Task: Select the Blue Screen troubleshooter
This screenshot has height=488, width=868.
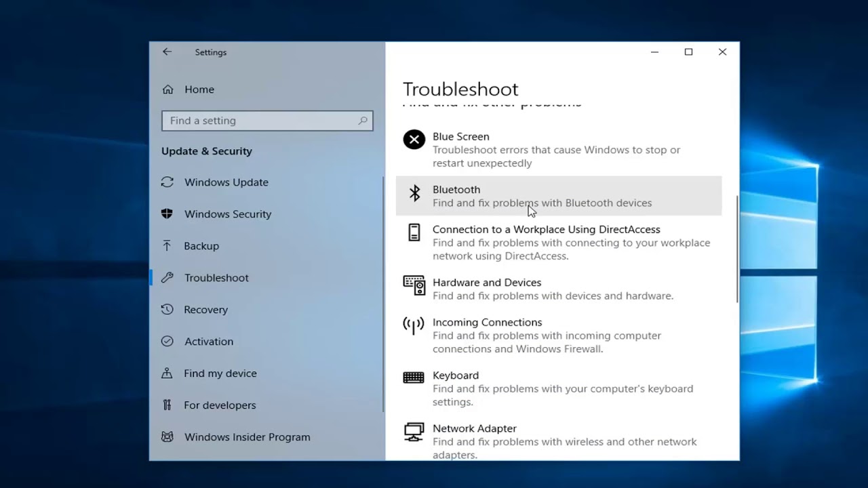Action: 559,149
